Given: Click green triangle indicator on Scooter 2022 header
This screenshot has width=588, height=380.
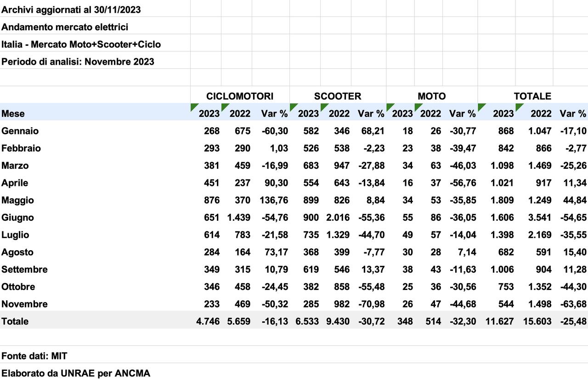Looking at the screenshot, I should (x=323, y=106).
